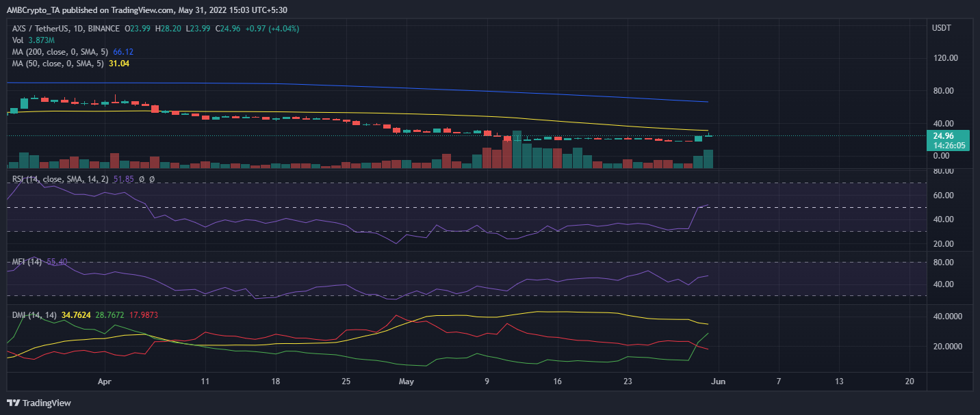Click the May label on time axis
Screen dimensions: 980x415
pos(407,381)
